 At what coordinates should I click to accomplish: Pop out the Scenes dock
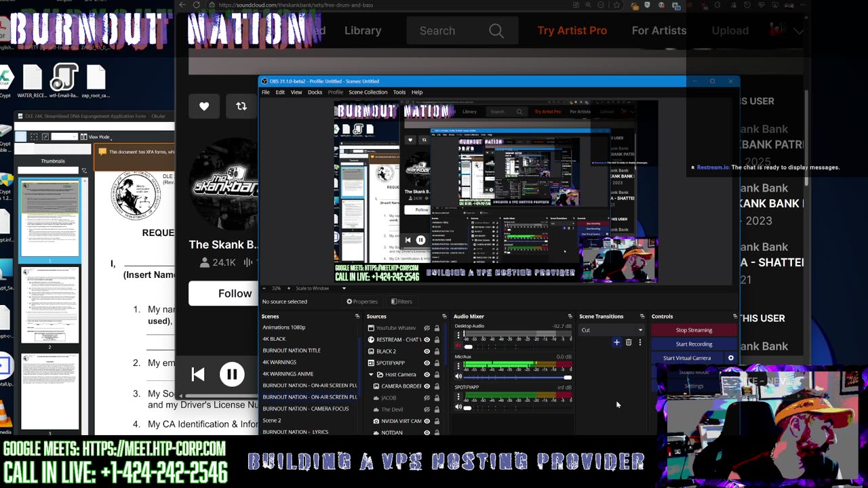click(357, 317)
